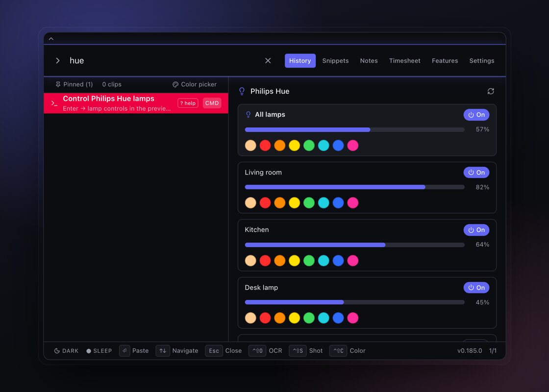Screen dimensions: 549x392
Task: Click the 1/1 result counter
Action: tap(493, 351)
